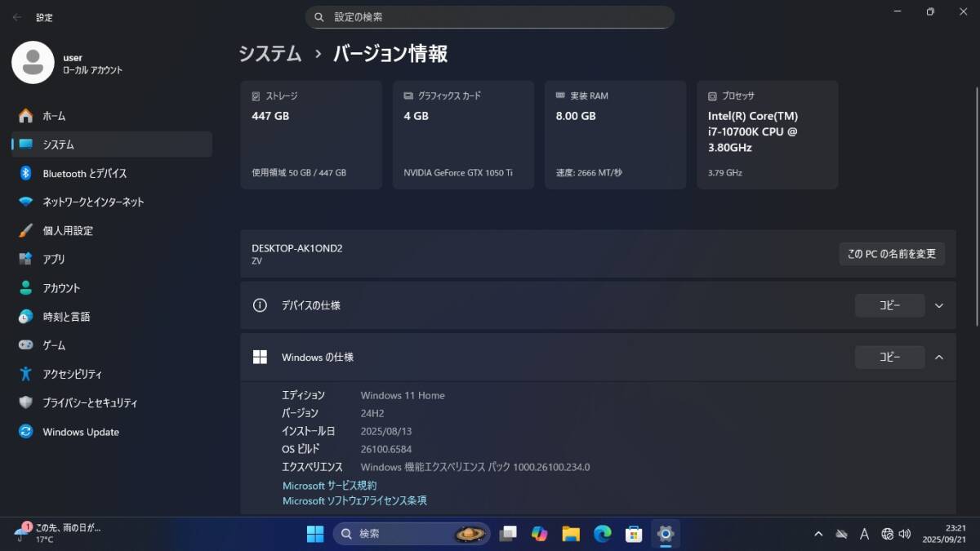980x551 pixels.
Task: Go to the Personalization brush icon
Action: pyautogui.click(x=26, y=231)
